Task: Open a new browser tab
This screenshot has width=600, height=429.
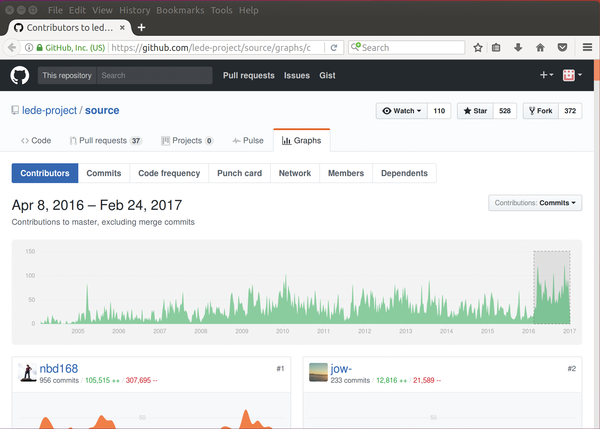Action: pos(141,28)
